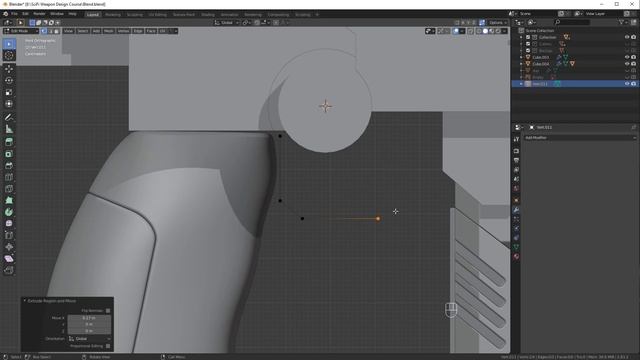640x360 pixels.
Task: Choose the Poly Build tool
Action: tap(9, 200)
